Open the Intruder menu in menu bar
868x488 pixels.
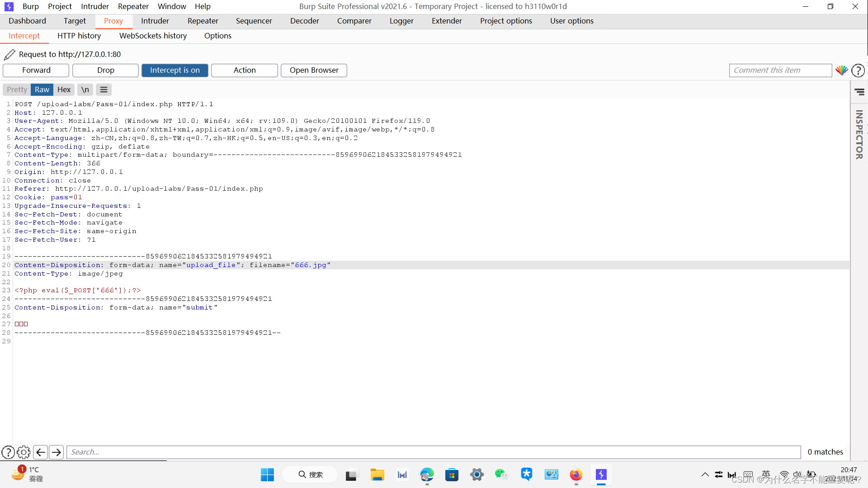click(x=95, y=6)
